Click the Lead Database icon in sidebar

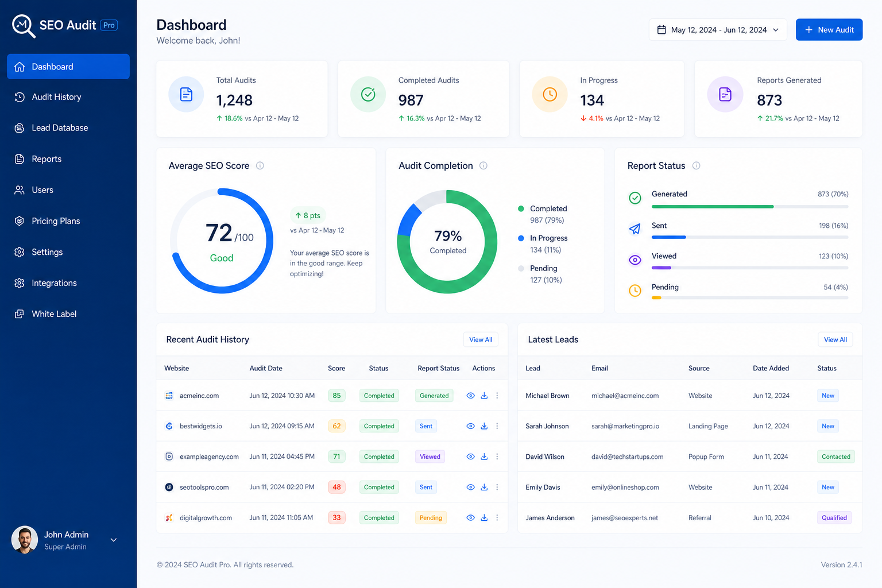(20, 128)
